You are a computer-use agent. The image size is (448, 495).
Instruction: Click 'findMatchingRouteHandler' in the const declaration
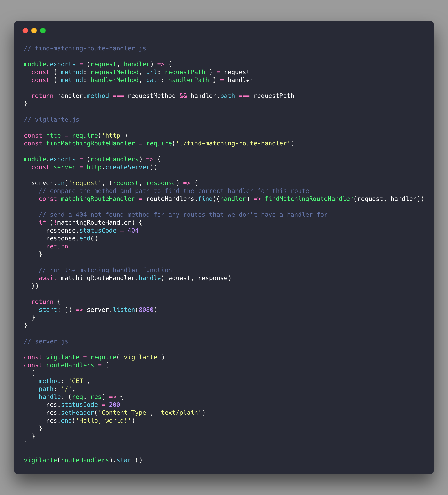coord(91,143)
